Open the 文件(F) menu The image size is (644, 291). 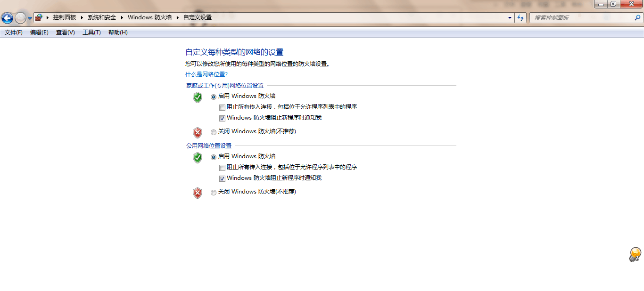[14, 32]
